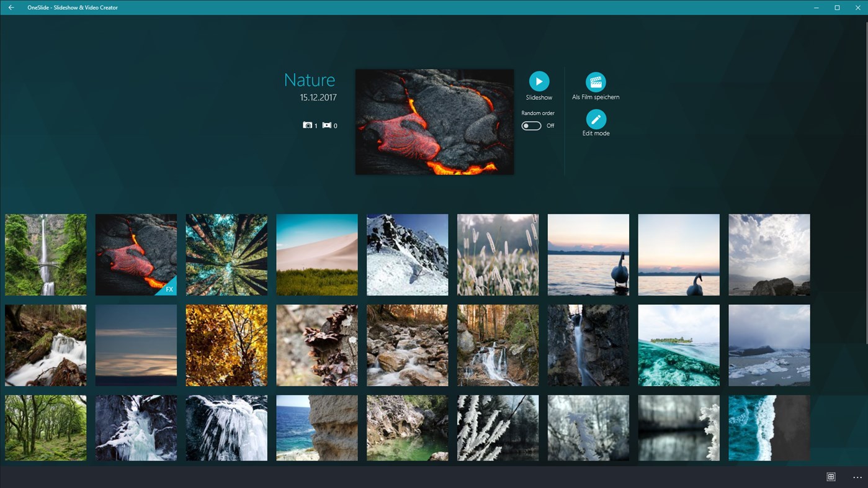The image size is (868, 488).
Task: Click the Edit mode label text
Action: click(595, 133)
